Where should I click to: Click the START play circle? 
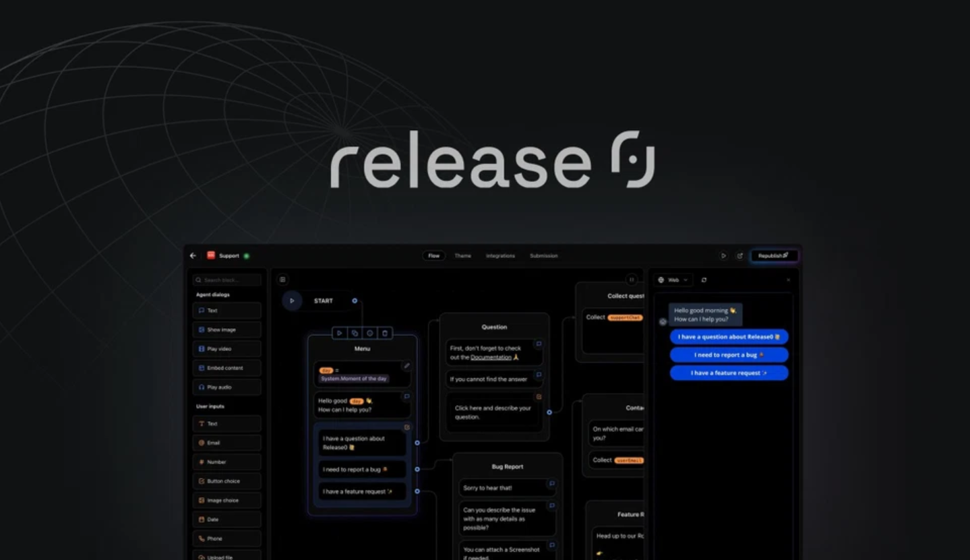pos(292,301)
